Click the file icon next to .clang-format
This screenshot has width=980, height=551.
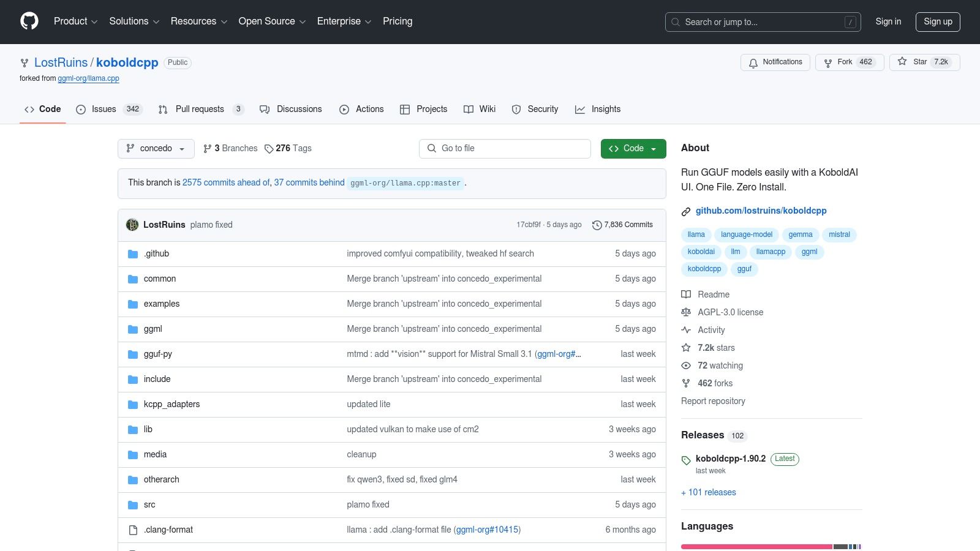(133, 530)
